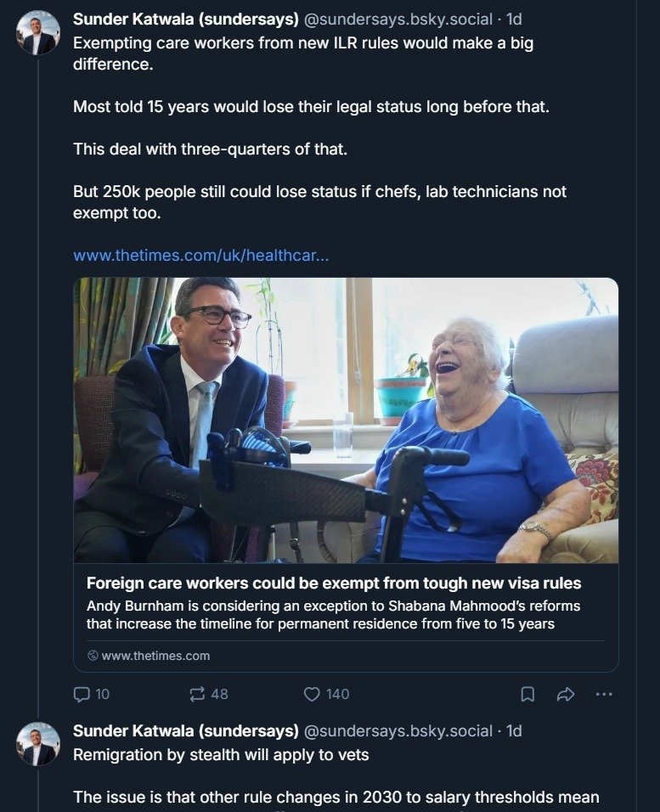Open Sunder Katwala's avatar on second post
The width and height of the screenshot is (660, 812).
pyautogui.click(x=38, y=744)
